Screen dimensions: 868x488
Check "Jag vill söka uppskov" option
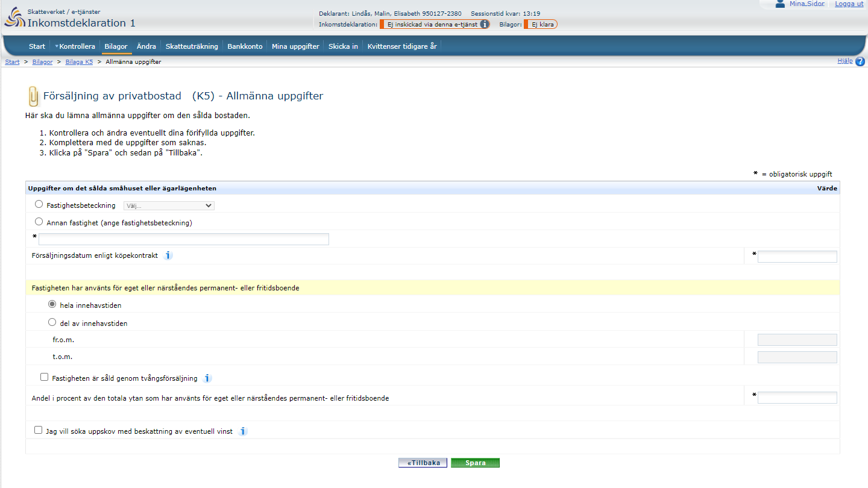pos(37,430)
